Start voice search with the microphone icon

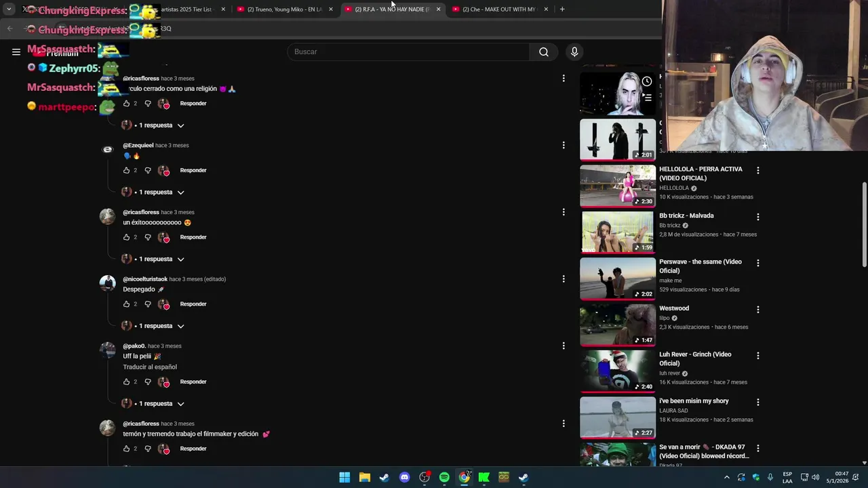[574, 52]
